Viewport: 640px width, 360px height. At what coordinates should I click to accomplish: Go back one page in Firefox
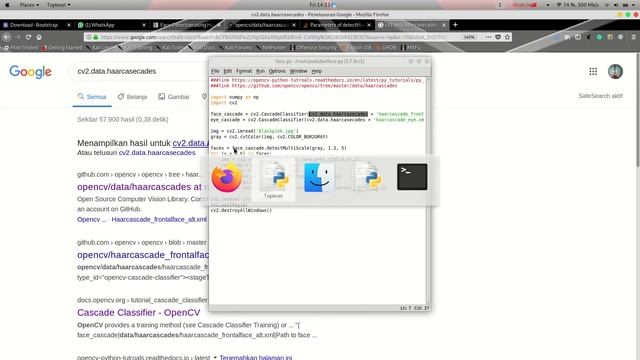click(7, 37)
